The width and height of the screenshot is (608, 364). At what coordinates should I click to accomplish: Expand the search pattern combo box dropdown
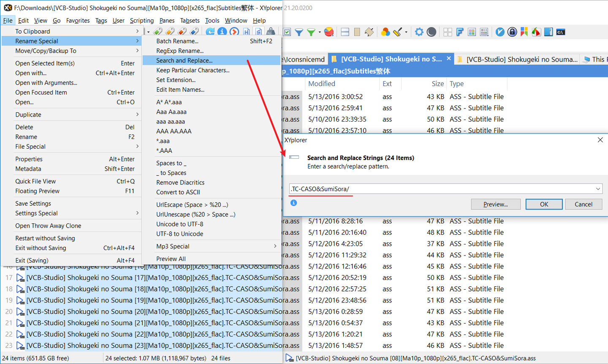click(598, 189)
